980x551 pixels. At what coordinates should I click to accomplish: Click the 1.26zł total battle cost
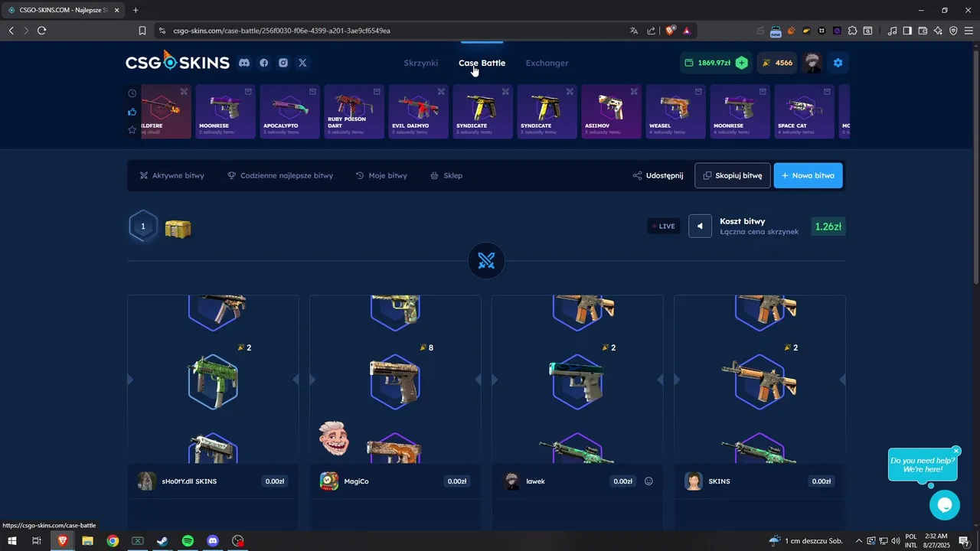[828, 227]
